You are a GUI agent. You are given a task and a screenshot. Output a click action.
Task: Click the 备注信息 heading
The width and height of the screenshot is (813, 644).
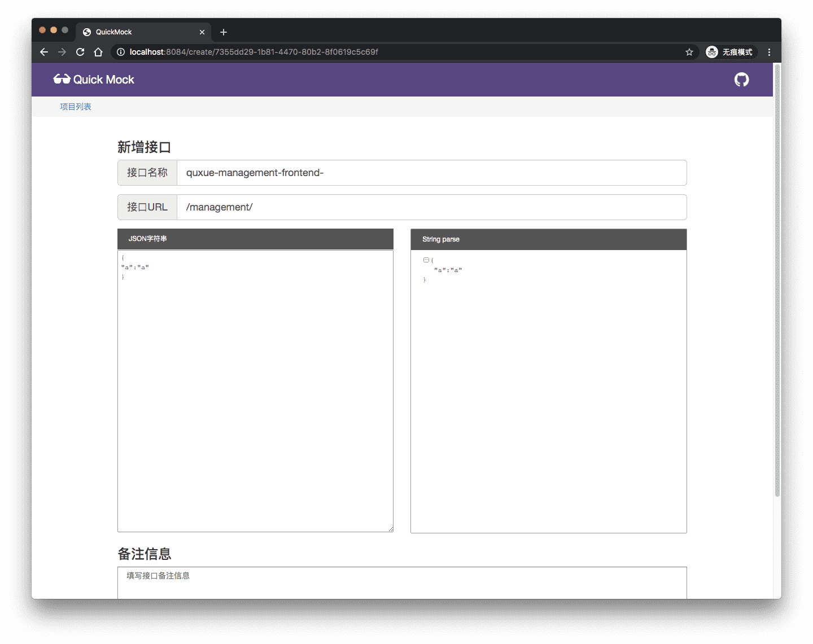point(144,554)
